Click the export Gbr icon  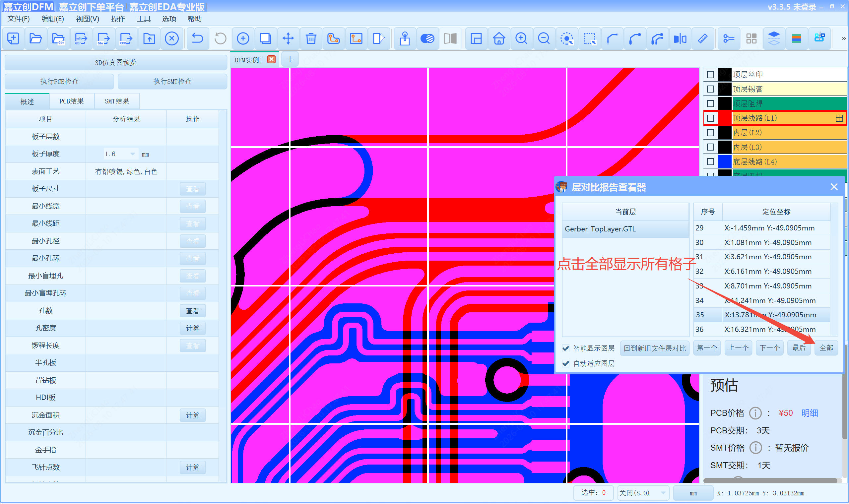103,38
